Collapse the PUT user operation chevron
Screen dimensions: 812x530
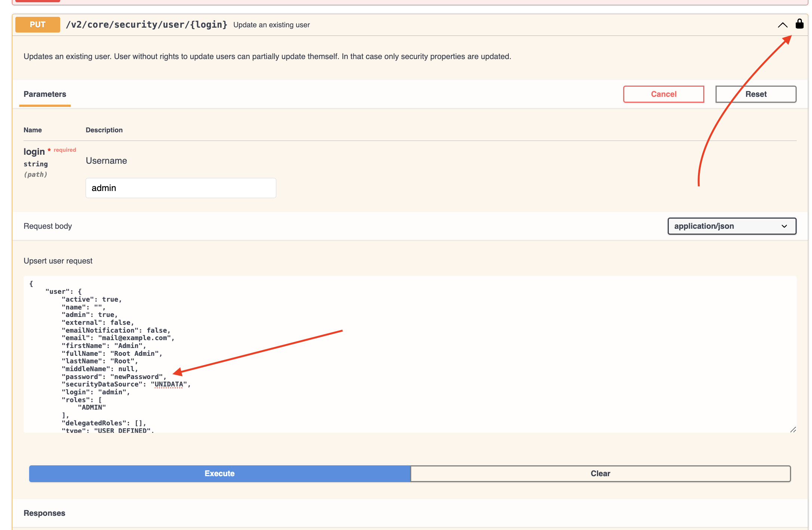[782, 25]
